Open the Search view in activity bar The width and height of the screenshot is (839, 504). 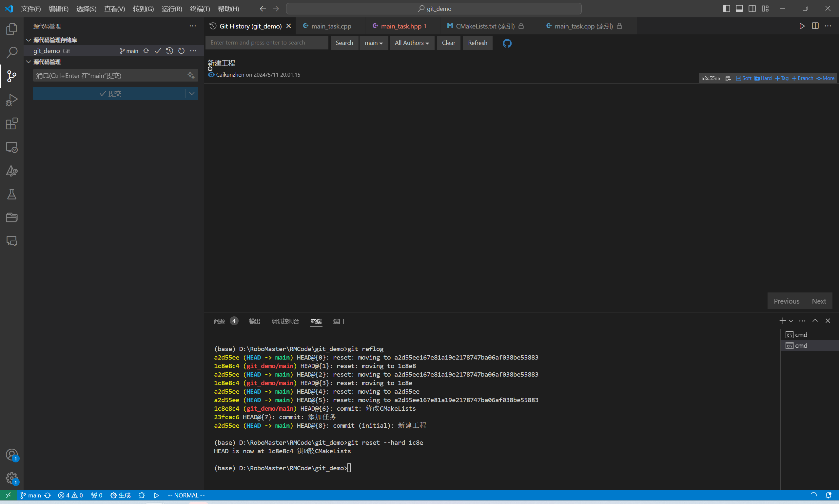[11, 53]
